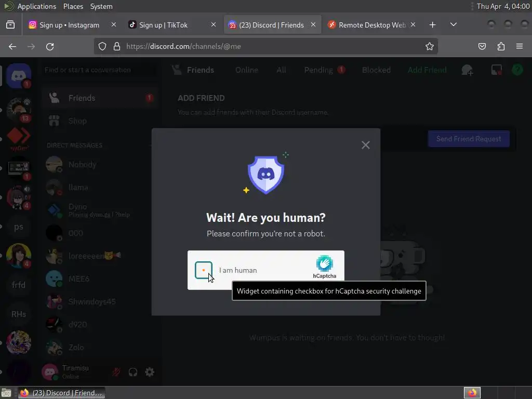Click the Send Friend Request button
Viewport: 532px width, 399px height.
pos(468,139)
